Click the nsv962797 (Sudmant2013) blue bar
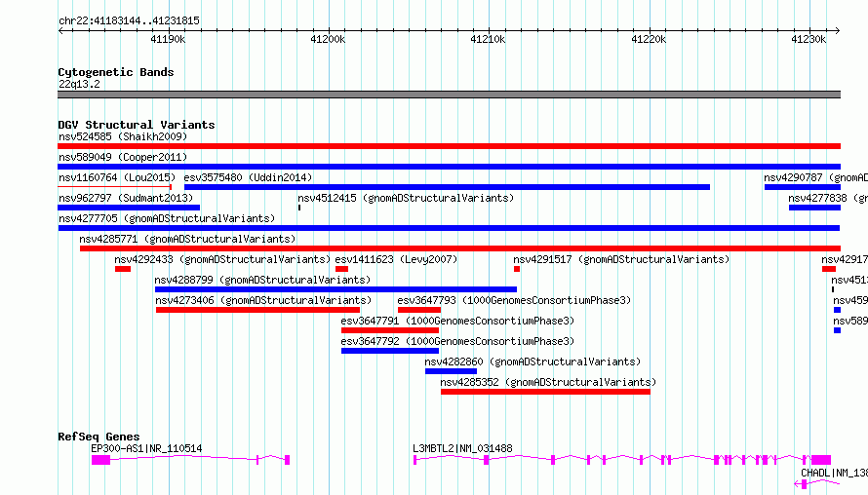This screenshot has width=868, height=495. pyautogui.click(x=129, y=208)
